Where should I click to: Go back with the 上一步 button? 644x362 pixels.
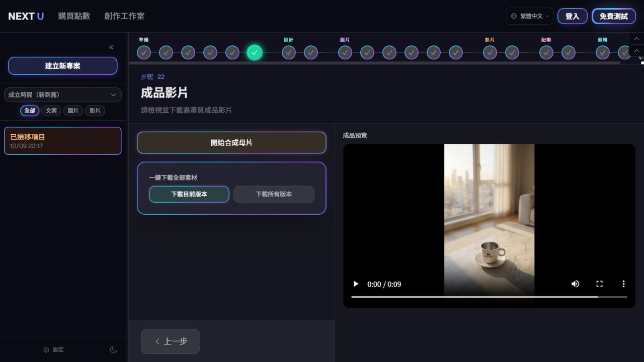171,341
